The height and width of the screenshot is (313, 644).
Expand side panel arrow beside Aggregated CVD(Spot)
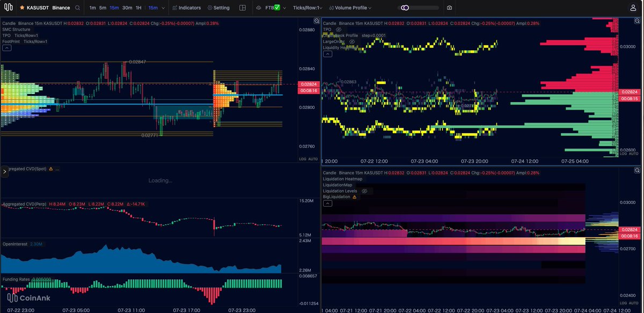tap(5, 172)
